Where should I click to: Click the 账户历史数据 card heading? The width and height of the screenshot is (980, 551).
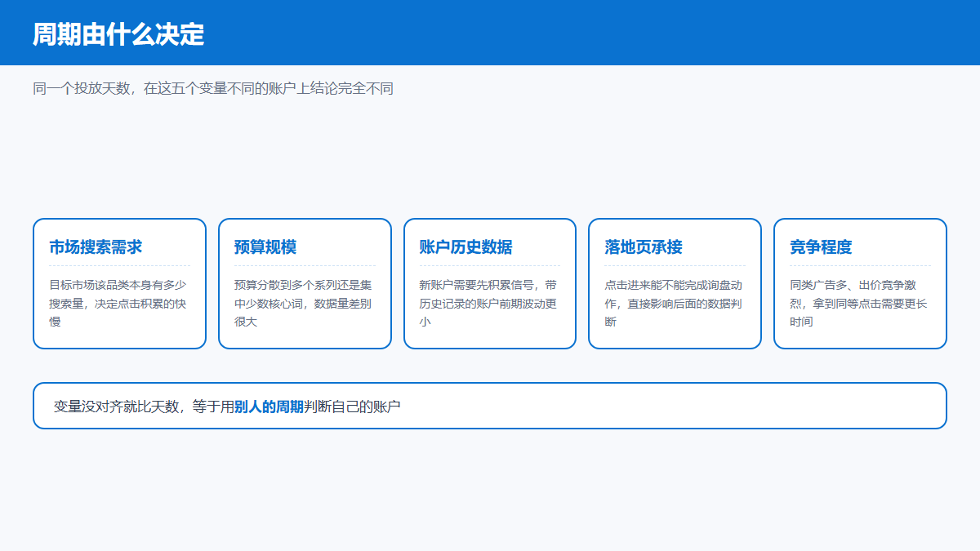466,247
